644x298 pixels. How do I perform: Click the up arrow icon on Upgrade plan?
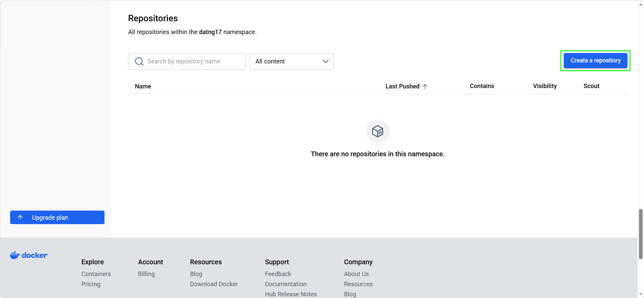click(x=20, y=217)
